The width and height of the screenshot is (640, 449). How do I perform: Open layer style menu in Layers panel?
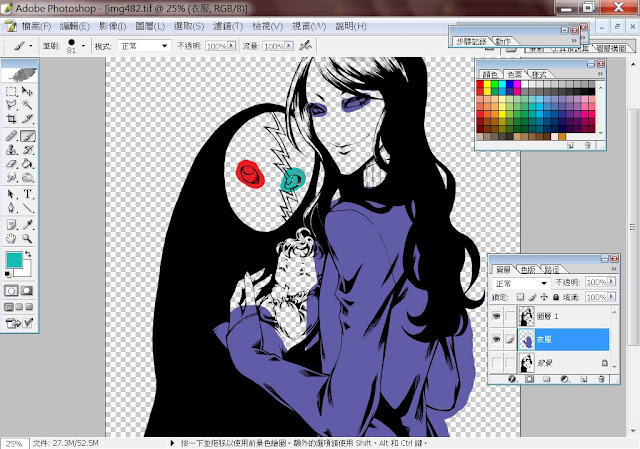(x=512, y=379)
